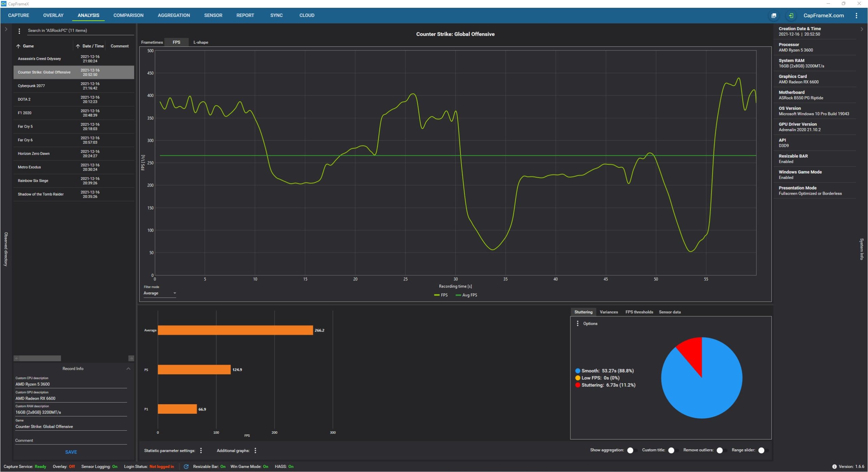The image size is (868, 472).
Task: Open the Frametimes graph tab
Action: pos(152,42)
